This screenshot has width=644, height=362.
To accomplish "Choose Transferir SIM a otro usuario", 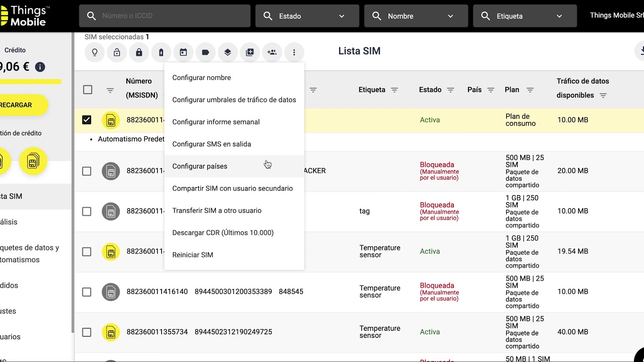I will [234, 210].
